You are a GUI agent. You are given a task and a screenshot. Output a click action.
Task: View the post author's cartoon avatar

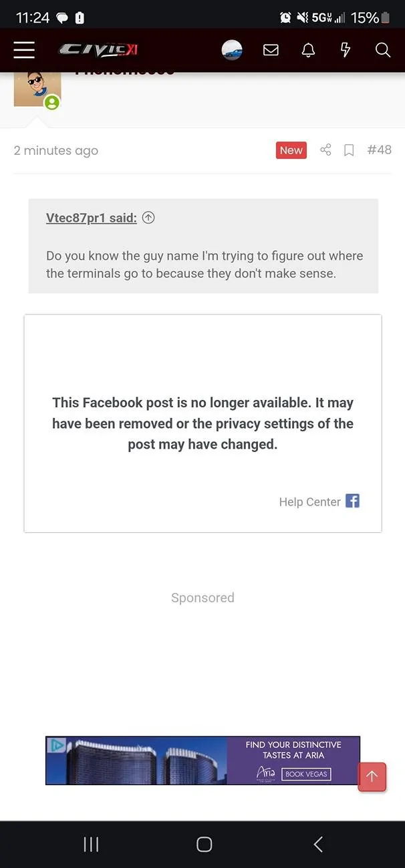click(37, 88)
